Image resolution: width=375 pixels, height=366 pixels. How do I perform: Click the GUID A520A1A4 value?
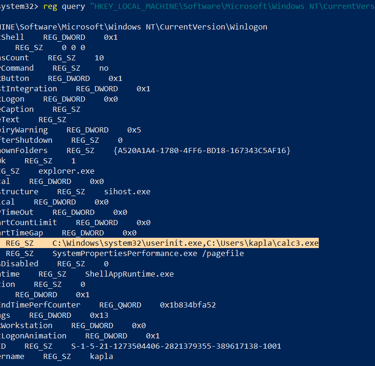(x=202, y=150)
